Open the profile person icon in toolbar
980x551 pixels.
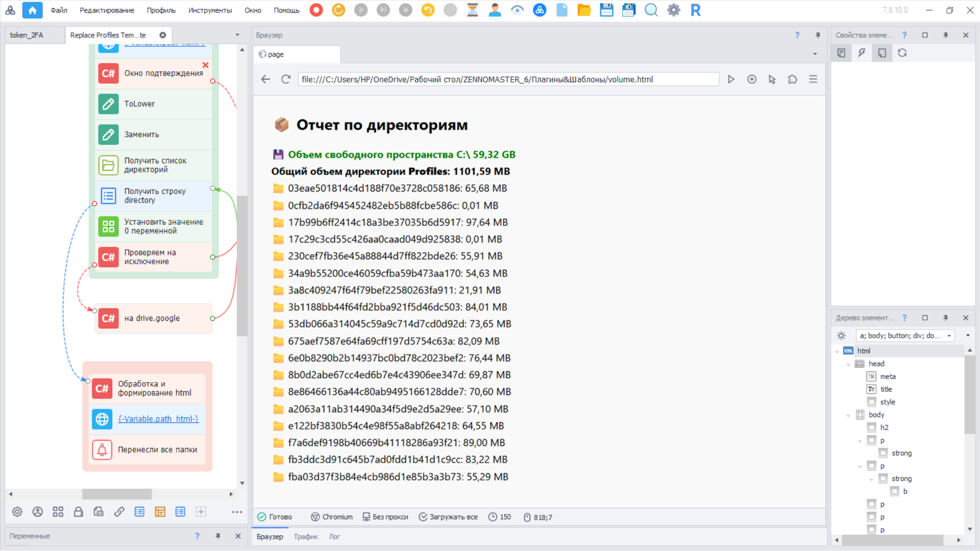click(495, 10)
